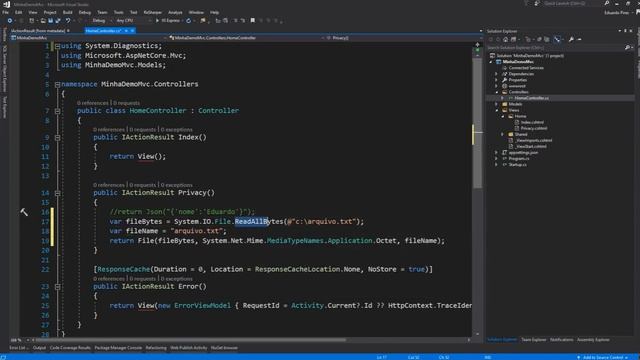Open the Output bottom tab

click(x=39, y=348)
